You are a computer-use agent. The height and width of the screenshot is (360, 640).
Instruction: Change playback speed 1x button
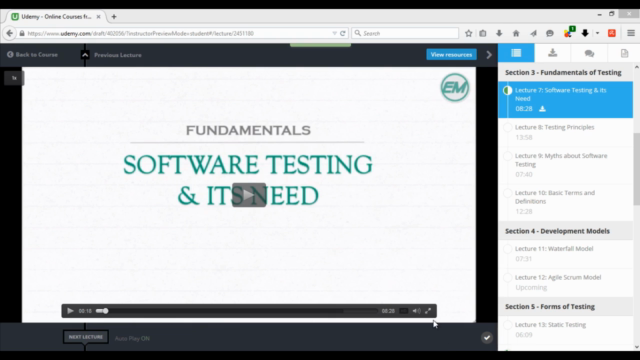click(14, 78)
